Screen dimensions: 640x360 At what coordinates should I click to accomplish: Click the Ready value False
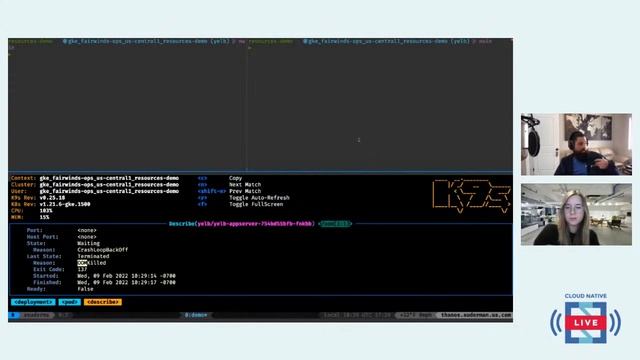pyautogui.click(x=85, y=289)
